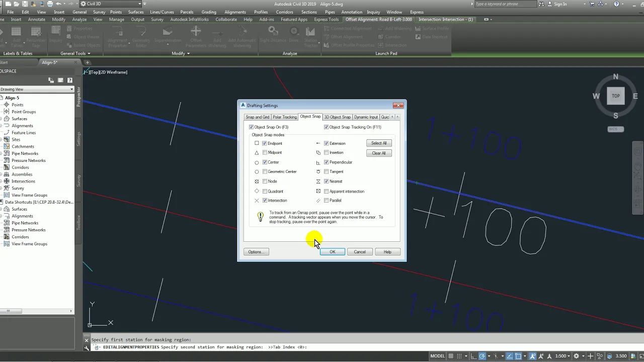Enable the Geometric Center checkbox
644x362 pixels.
point(265,171)
